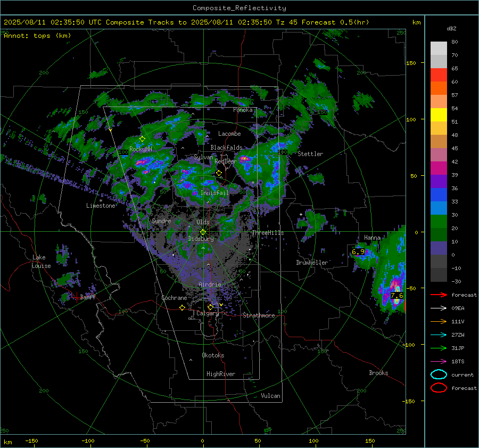Select the light gray 70-80 dBZ swatch
This screenshot has height=448, width=479.
click(x=439, y=48)
